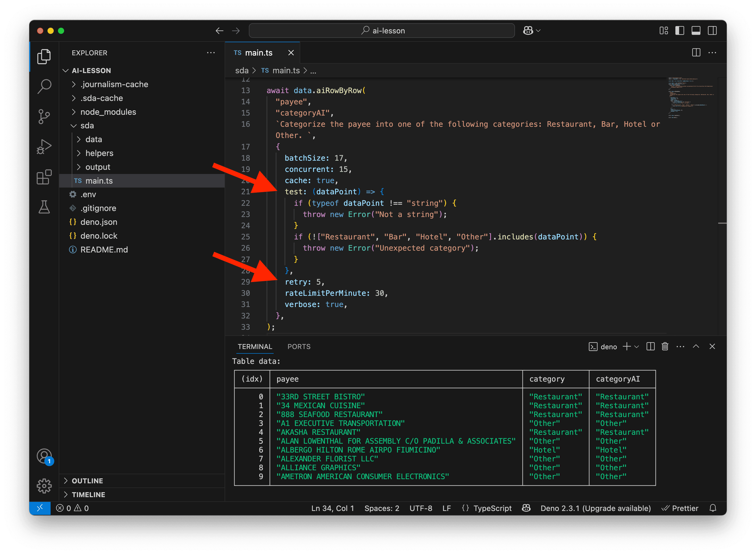This screenshot has width=756, height=554.
Task: Expand the TIMELINE section
Action: pos(142,494)
